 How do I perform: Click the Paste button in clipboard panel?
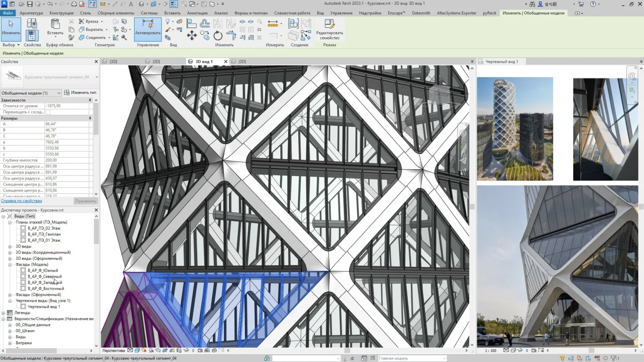point(55,28)
